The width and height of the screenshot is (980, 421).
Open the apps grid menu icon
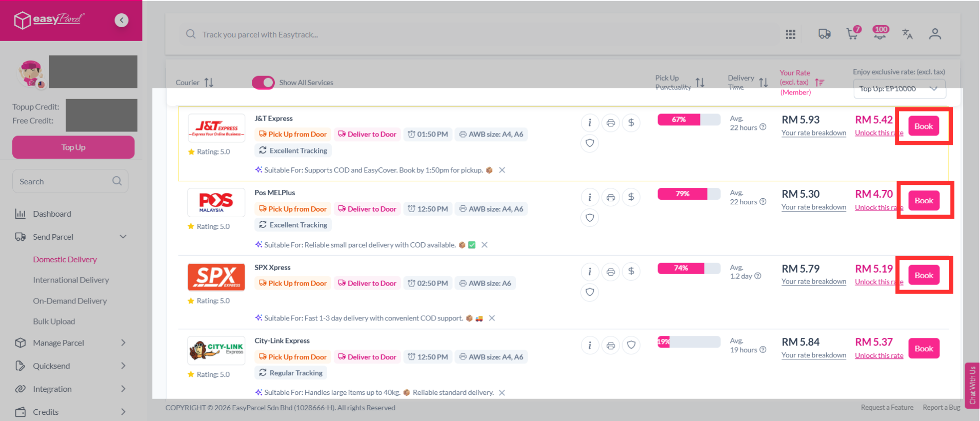791,34
